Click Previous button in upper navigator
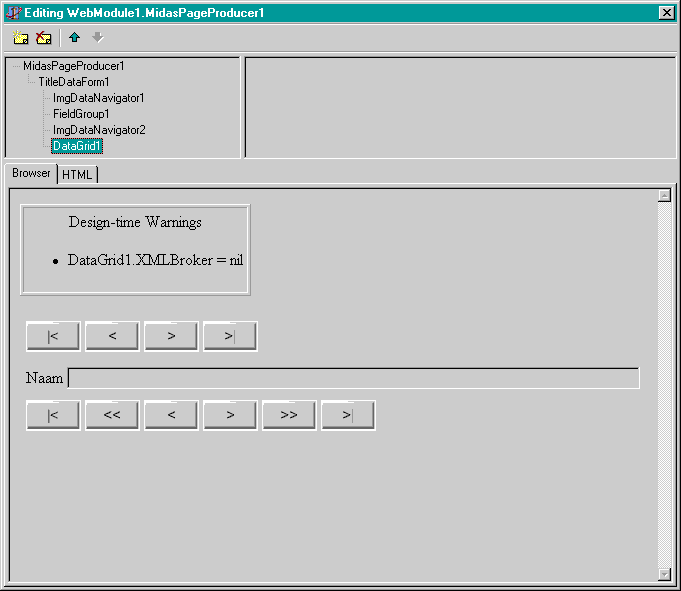 point(112,336)
